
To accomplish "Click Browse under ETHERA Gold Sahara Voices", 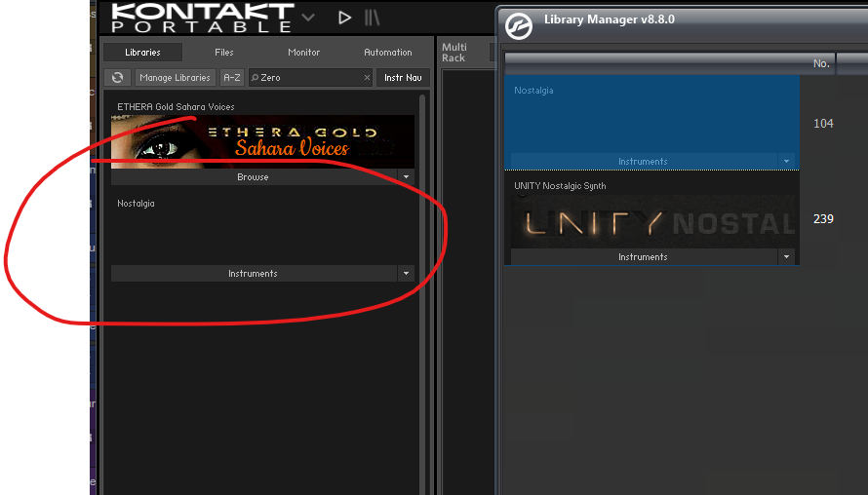I will tap(254, 177).
